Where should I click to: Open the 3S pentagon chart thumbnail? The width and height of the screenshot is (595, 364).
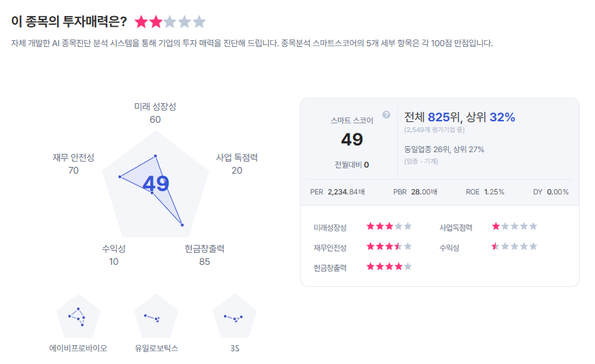(x=235, y=316)
